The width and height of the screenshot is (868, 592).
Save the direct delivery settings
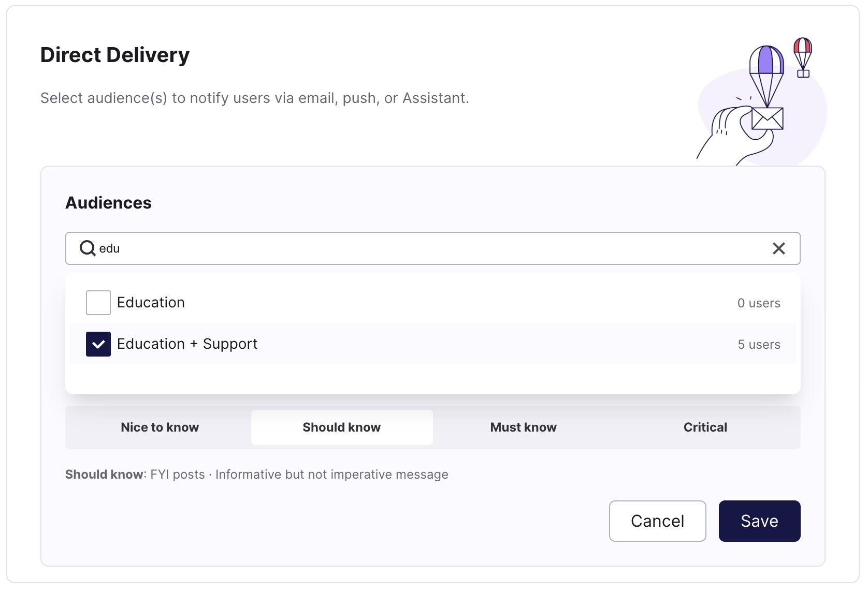(x=759, y=521)
